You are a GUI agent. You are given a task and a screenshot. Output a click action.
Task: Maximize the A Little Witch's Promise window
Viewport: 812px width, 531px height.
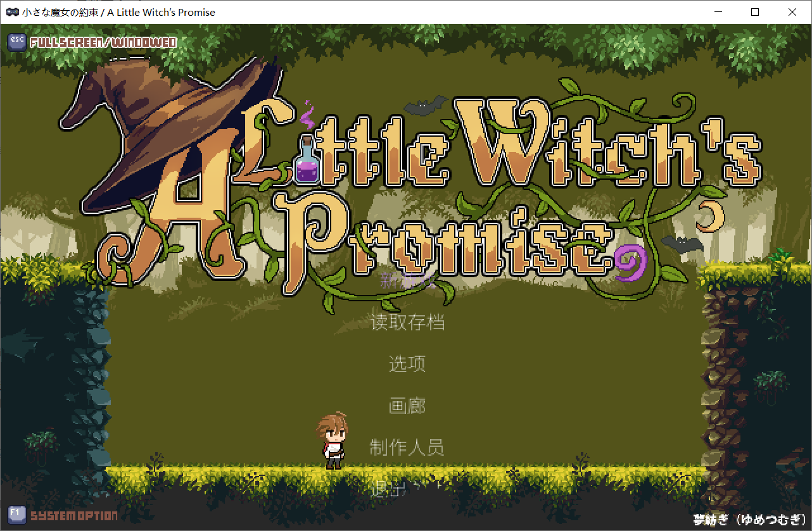[755, 12]
